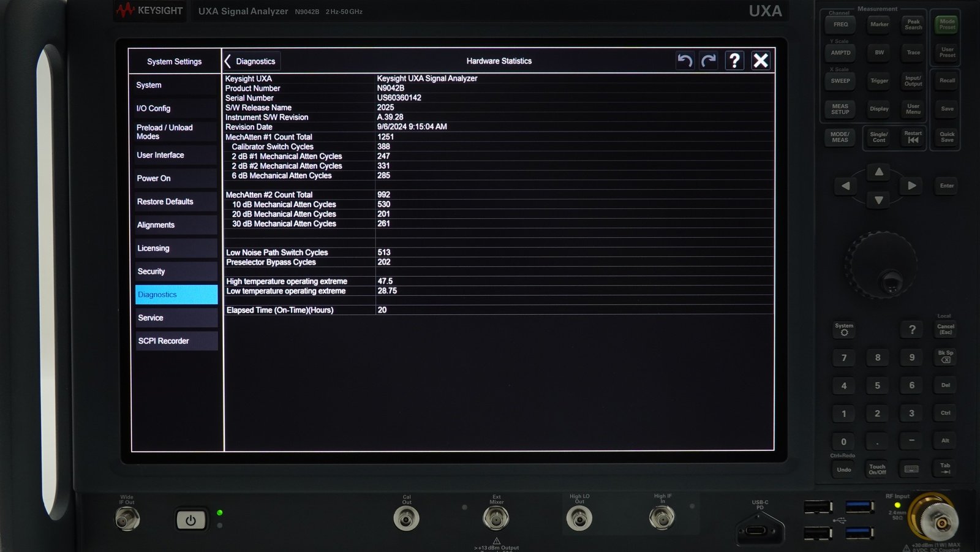Viewport: 980px width, 552px height.
Task: Open the Power On settings page
Action: (176, 178)
